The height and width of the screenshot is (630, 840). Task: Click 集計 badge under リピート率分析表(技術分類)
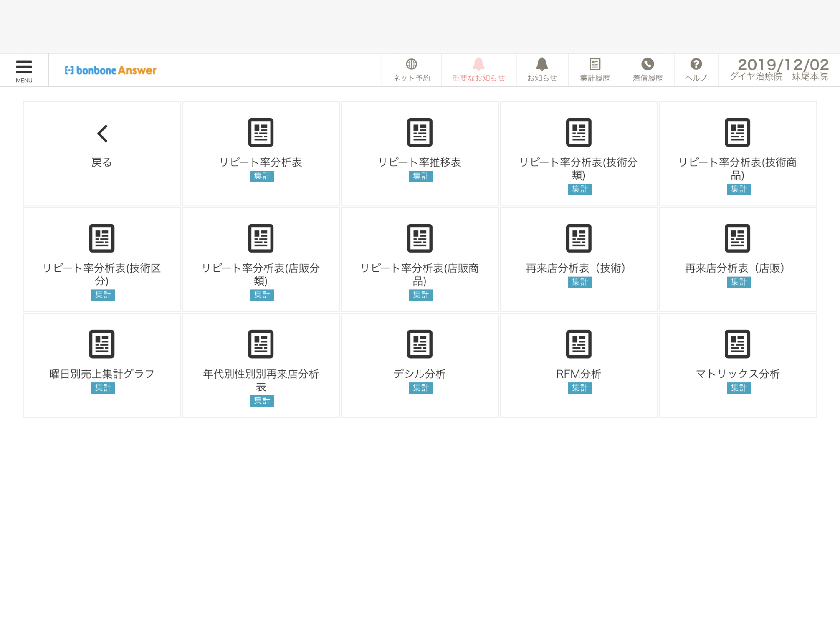[x=580, y=189]
